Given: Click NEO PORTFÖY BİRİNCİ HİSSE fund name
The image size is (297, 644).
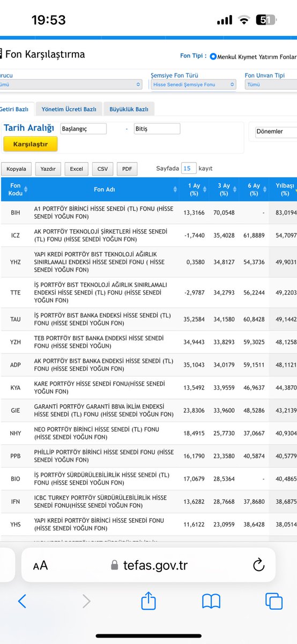Looking at the screenshot, I should pyautogui.click(x=96, y=433).
